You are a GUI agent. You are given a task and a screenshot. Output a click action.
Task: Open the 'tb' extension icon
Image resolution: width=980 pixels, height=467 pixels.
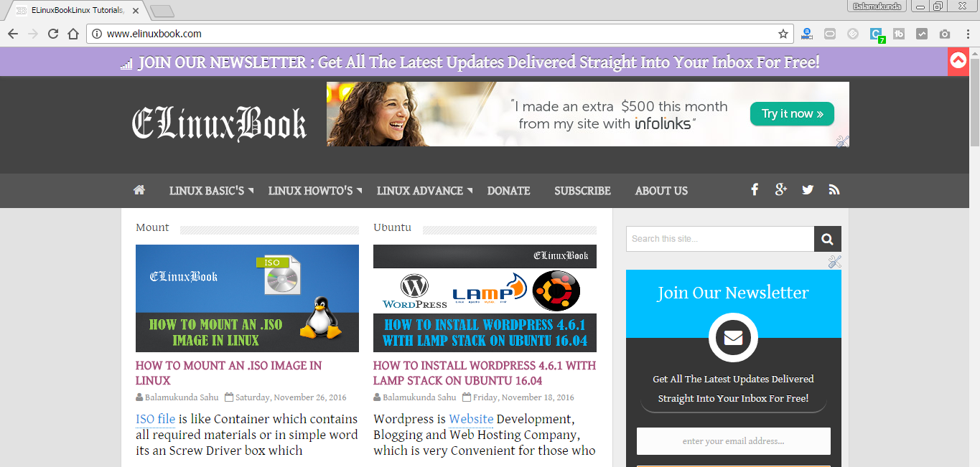click(899, 34)
